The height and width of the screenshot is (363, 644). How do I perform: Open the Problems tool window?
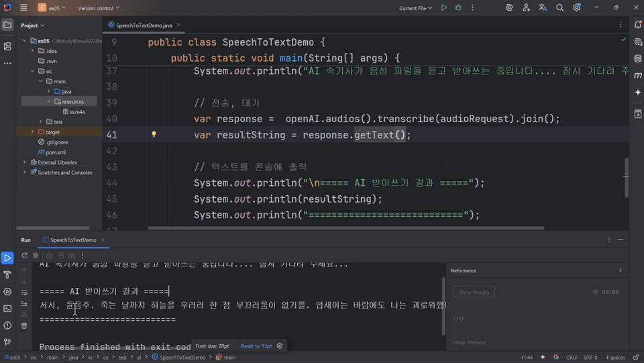tap(7, 325)
